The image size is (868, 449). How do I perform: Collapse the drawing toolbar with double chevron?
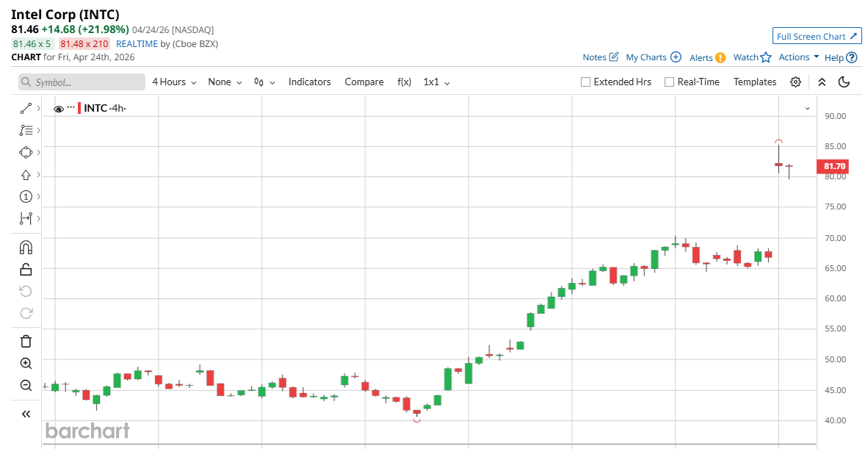click(26, 414)
